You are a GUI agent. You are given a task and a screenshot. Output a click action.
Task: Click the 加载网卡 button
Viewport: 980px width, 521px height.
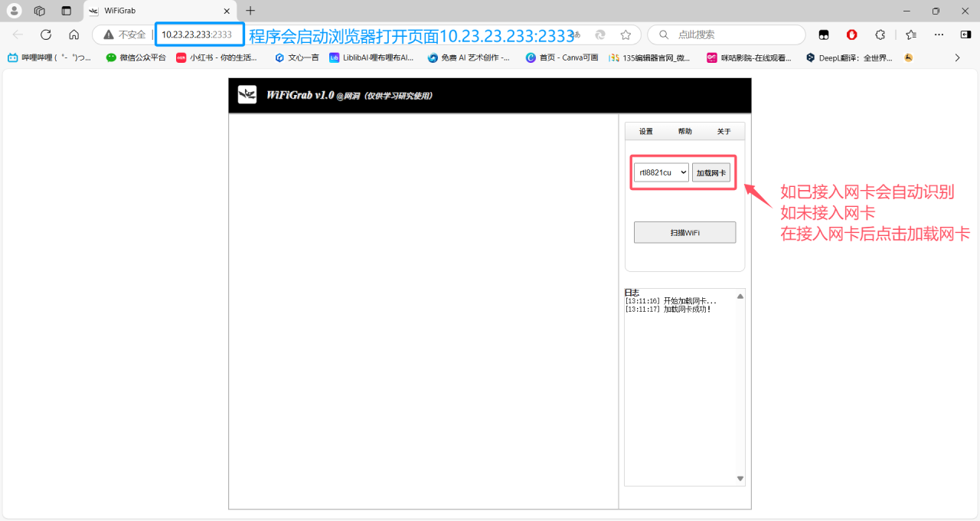[711, 173]
